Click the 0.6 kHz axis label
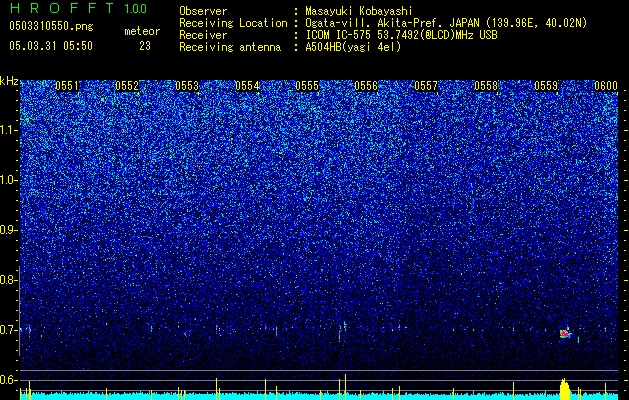 click(x=8, y=380)
